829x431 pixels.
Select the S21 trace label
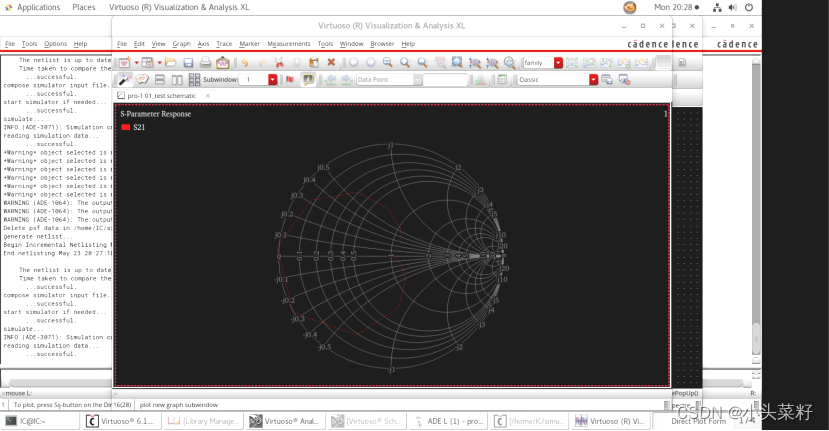pyautogui.click(x=139, y=127)
